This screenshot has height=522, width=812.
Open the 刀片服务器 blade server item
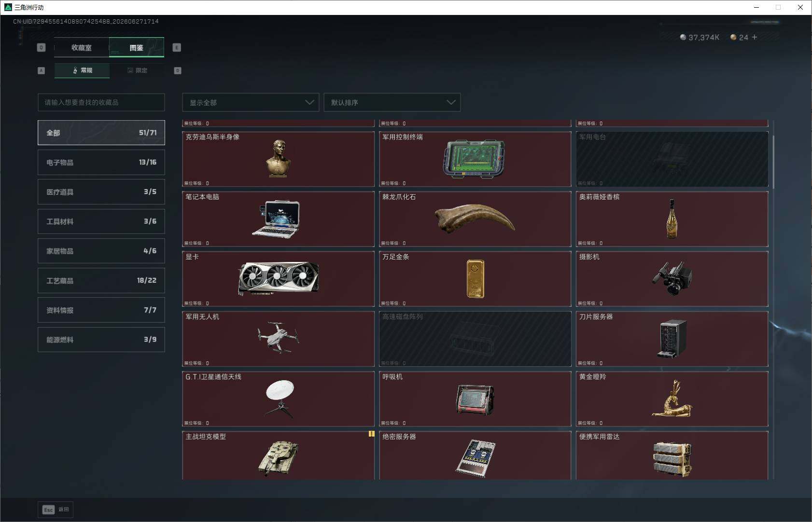pos(672,339)
